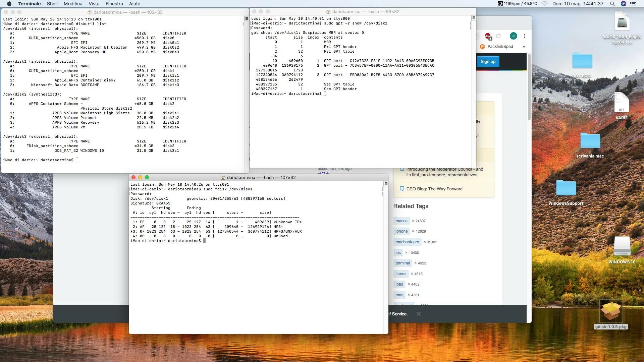Select the gdisk-1.0.5.pkg package icon
The image size is (644, 362).
coord(611,311)
